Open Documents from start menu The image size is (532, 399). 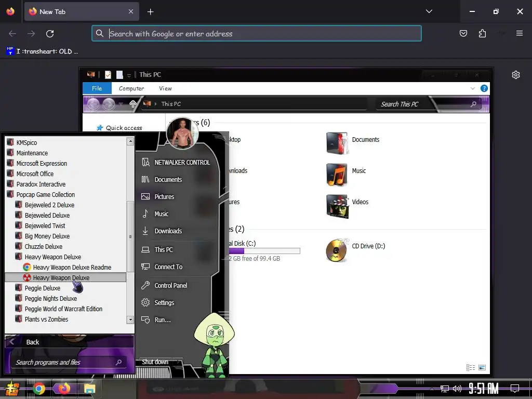point(162,179)
